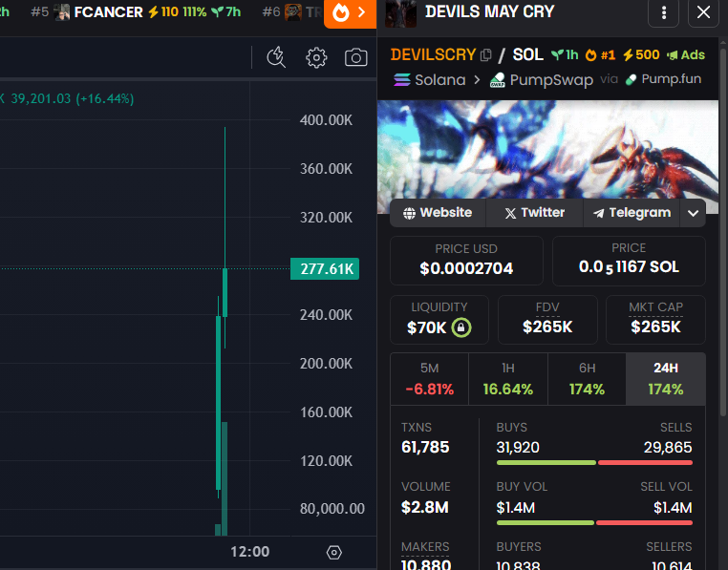Take a chart snapshot with camera icon
The height and width of the screenshot is (570, 728).
(355, 57)
